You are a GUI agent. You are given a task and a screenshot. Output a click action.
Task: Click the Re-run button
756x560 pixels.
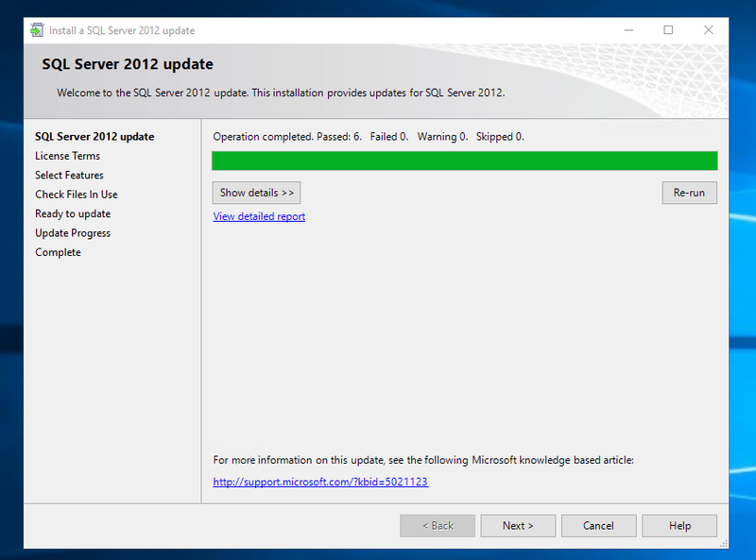(x=690, y=193)
